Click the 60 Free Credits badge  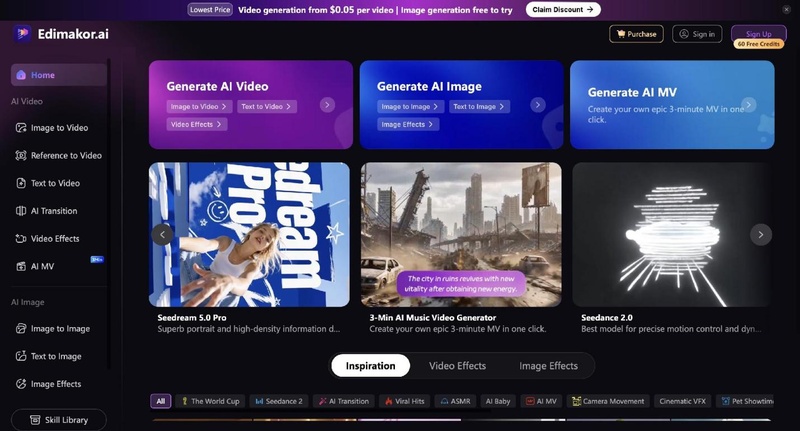point(759,44)
